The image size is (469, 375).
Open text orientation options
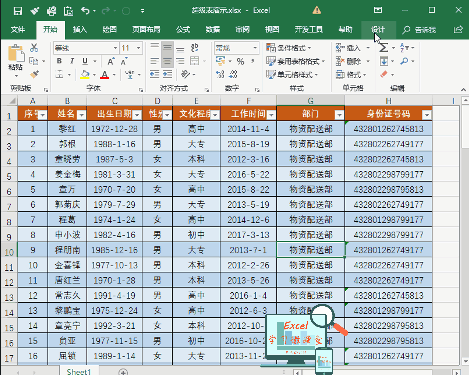click(x=186, y=74)
